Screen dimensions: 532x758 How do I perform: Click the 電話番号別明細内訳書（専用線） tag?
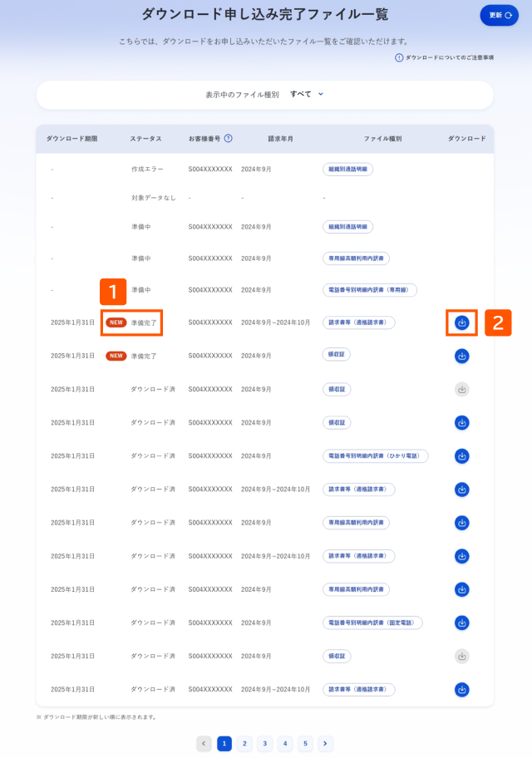(370, 290)
